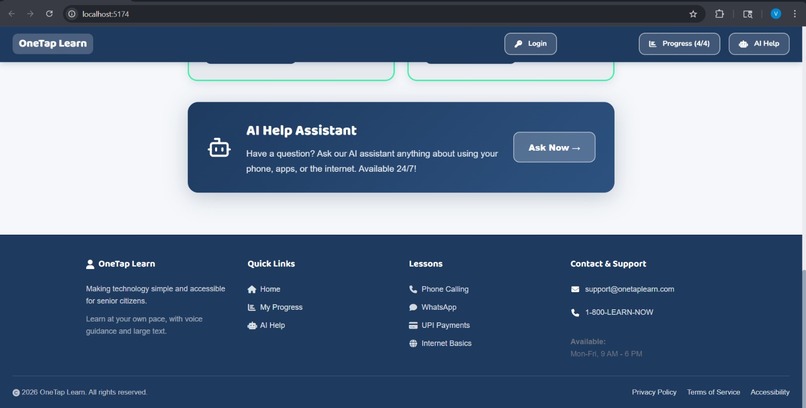This screenshot has width=806, height=408.
Task: Click the Quick Links heading
Action: [x=271, y=264]
